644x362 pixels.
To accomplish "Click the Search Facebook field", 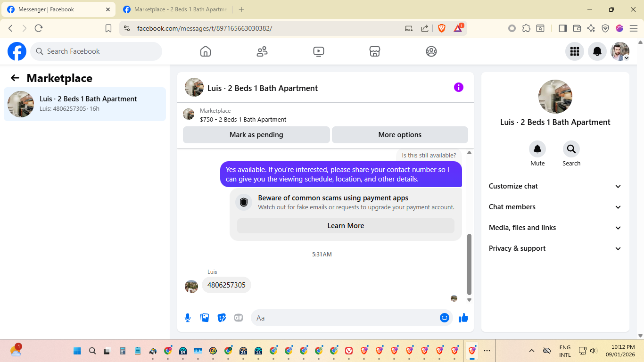I will pos(96,51).
